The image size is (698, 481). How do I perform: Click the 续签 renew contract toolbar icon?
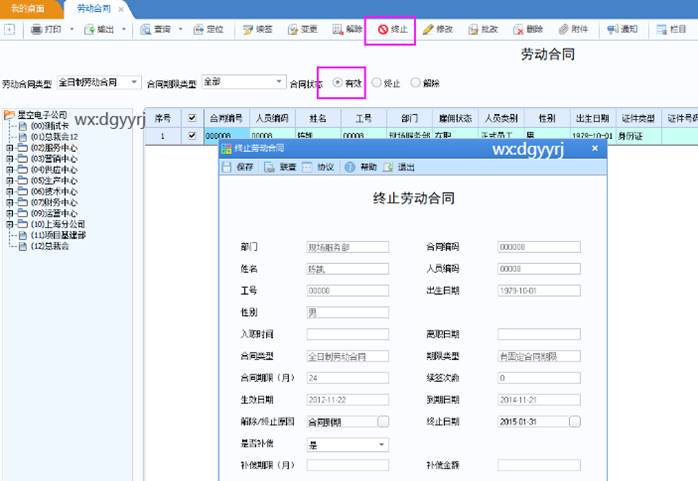coord(258,30)
